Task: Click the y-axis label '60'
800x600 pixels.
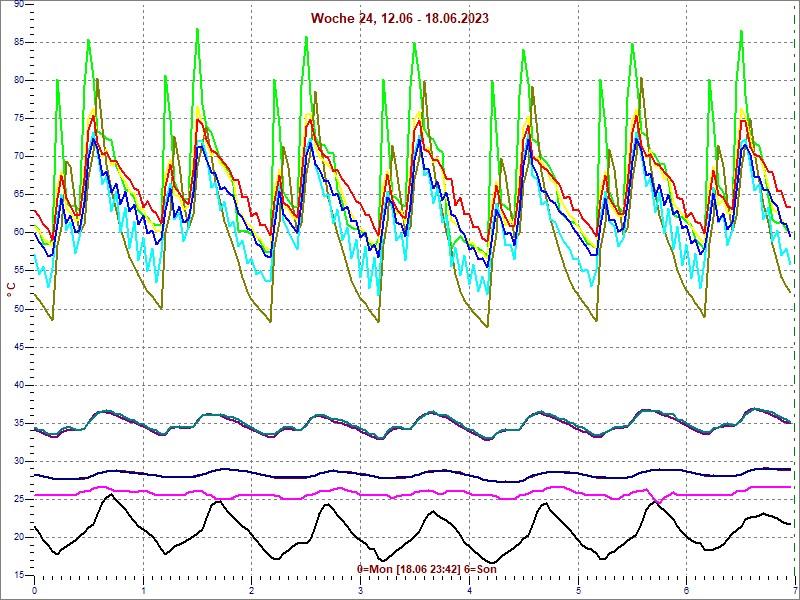Action: [18, 232]
